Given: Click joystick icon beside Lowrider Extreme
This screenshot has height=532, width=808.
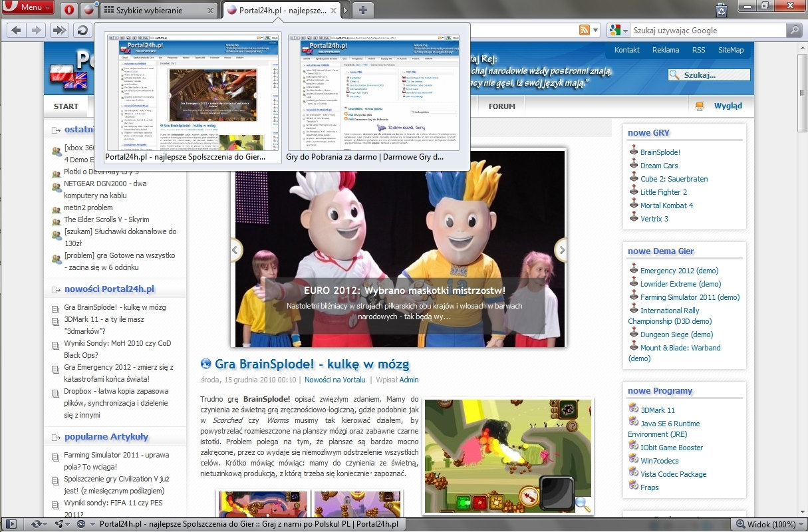Looking at the screenshot, I should [x=634, y=283].
